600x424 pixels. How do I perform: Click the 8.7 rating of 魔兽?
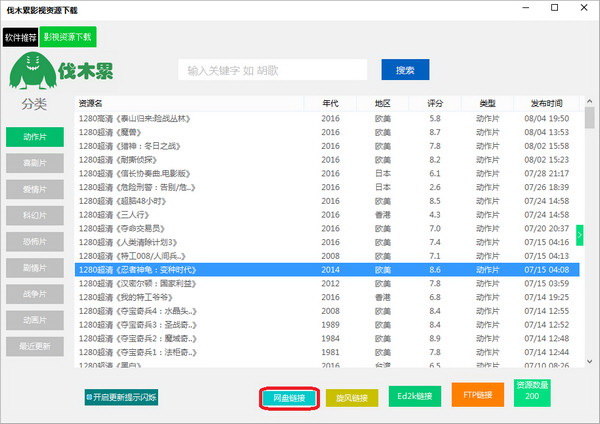click(x=435, y=132)
